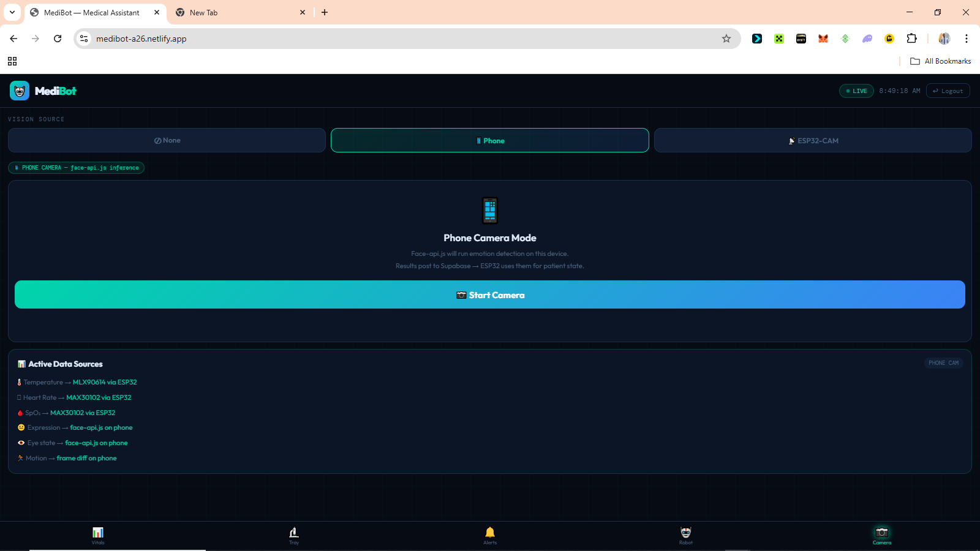
Task: Go back in browser history
Action: tap(13, 39)
